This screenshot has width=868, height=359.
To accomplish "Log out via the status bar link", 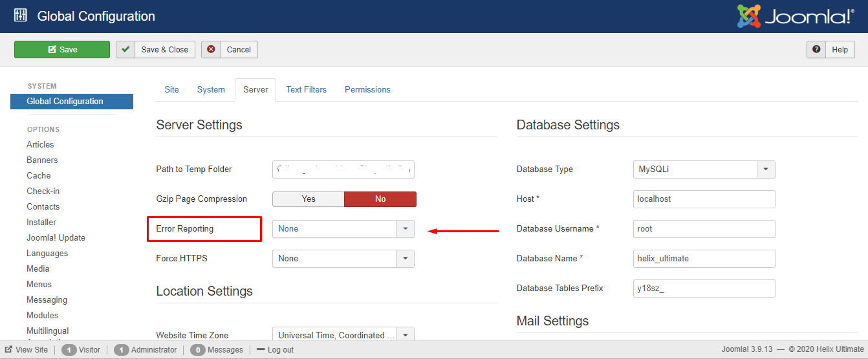I will (x=276, y=350).
